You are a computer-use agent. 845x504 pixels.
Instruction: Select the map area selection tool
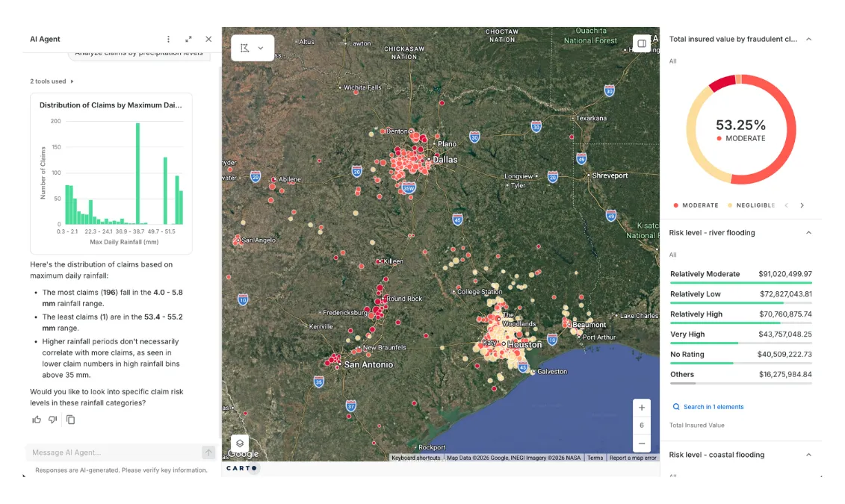(x=244, y=48)
